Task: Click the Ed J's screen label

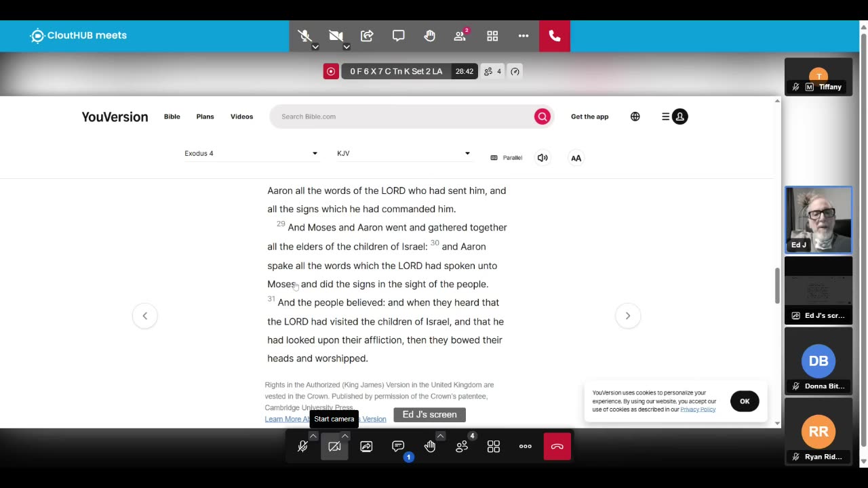Action: [x=429, y=415]
